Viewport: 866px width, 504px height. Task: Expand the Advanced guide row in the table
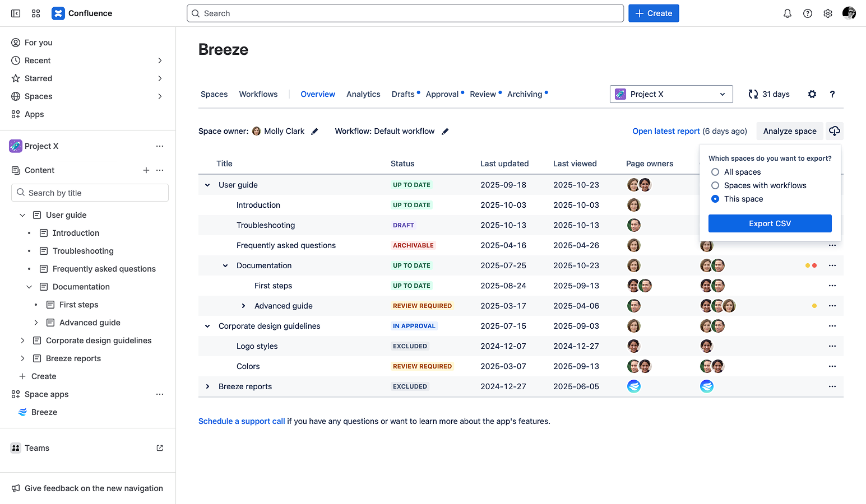(x=243, y=306)
